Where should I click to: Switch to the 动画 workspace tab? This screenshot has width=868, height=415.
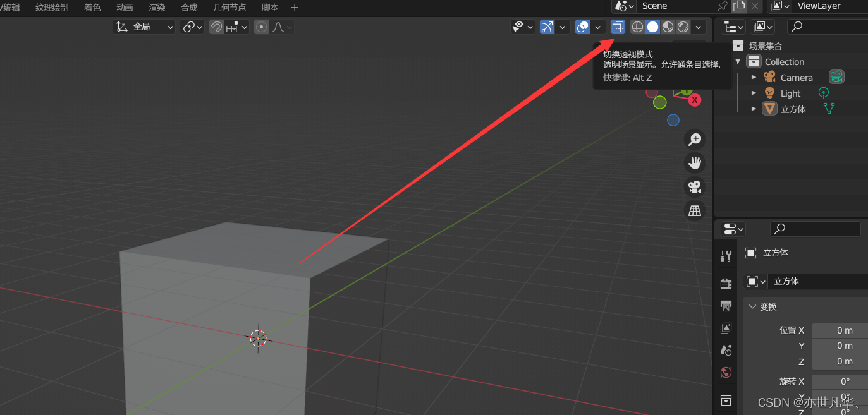pyautogui.click(x=125, y=8)
